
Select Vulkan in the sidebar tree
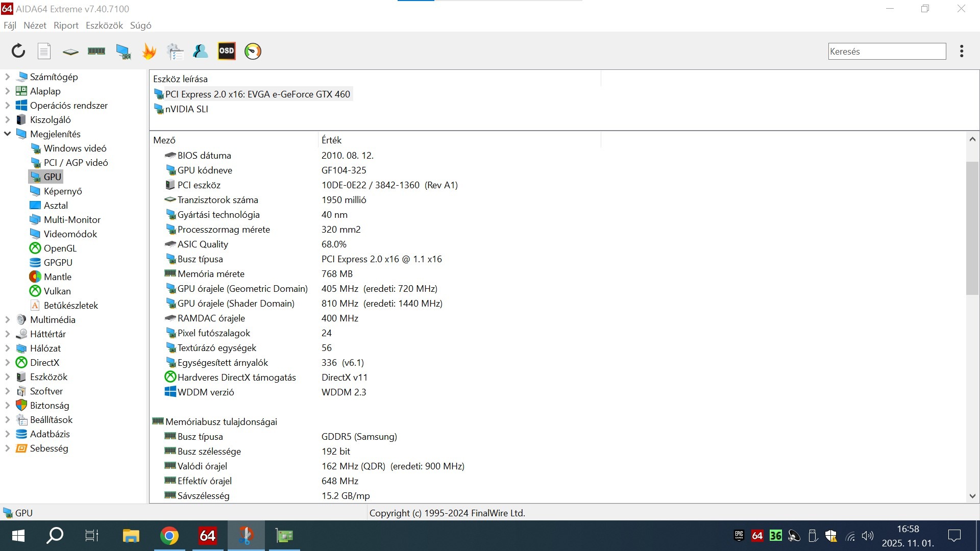click(57, 291)
